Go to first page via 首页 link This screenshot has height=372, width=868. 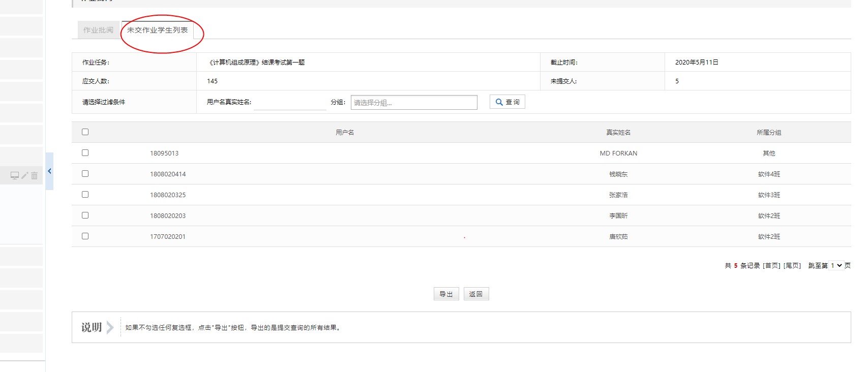click(x=771, y=266)
